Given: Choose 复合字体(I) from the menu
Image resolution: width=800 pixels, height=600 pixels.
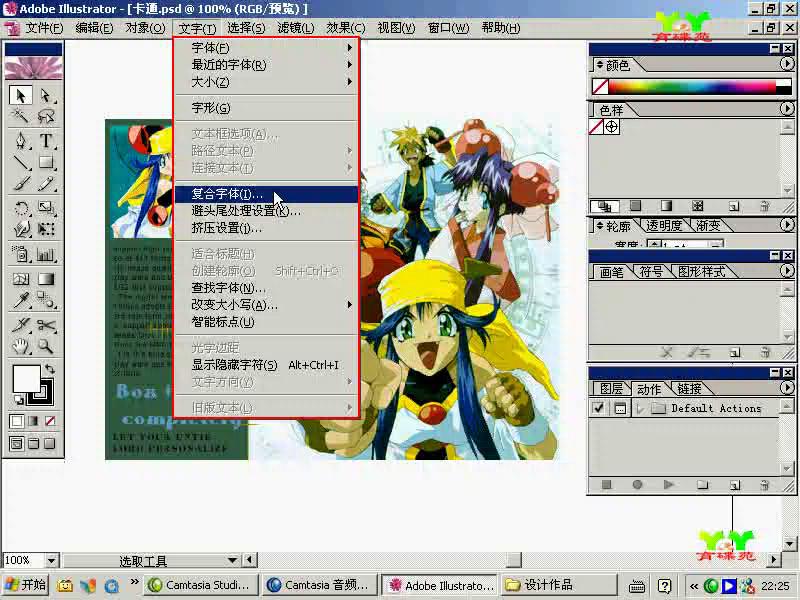Looking at the screenshot, I should [x=266, y=194].
